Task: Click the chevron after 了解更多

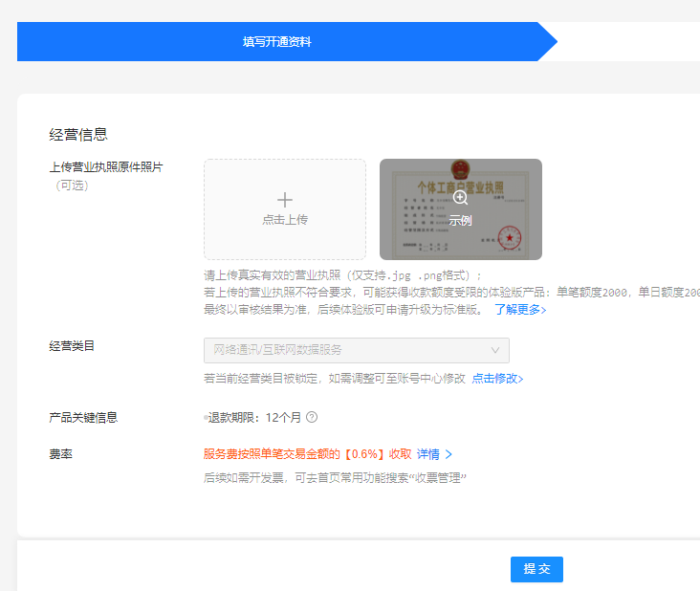Action: [x=544, y=310]
